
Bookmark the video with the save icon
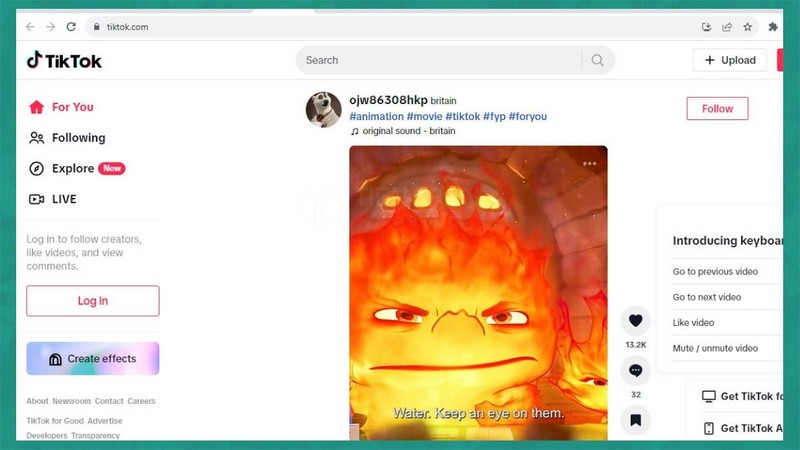point(635,420)
